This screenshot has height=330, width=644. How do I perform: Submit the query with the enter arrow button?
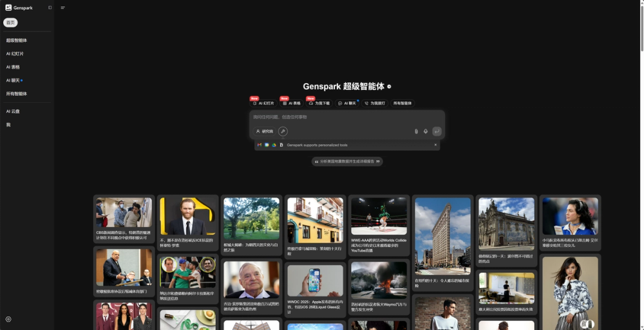tap(437, 131)
